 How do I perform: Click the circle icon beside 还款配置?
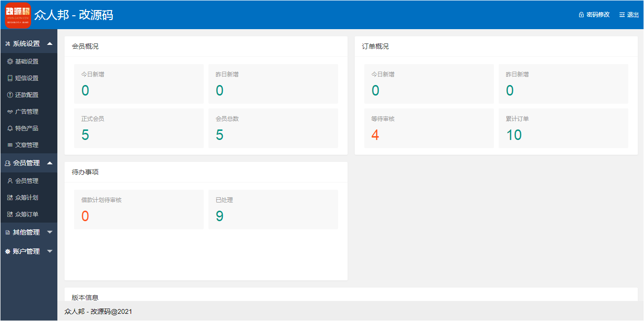(10, 95)
